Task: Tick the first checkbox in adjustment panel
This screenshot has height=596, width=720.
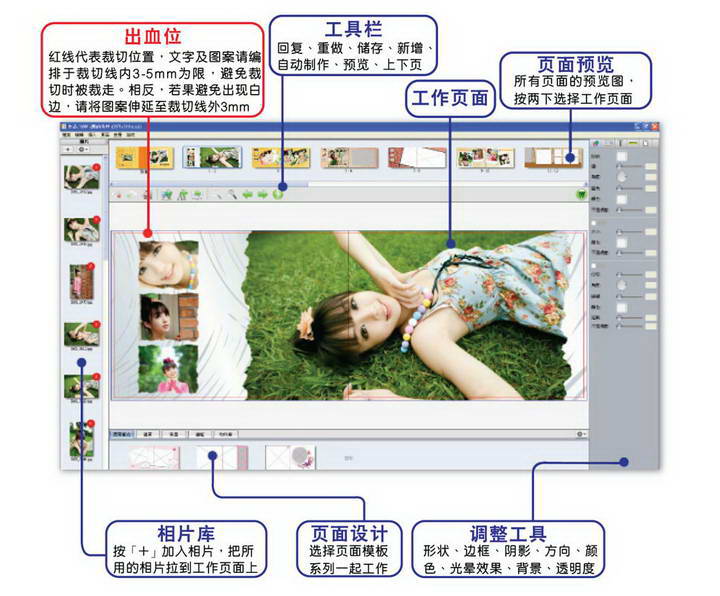Action: pos(594,223)
